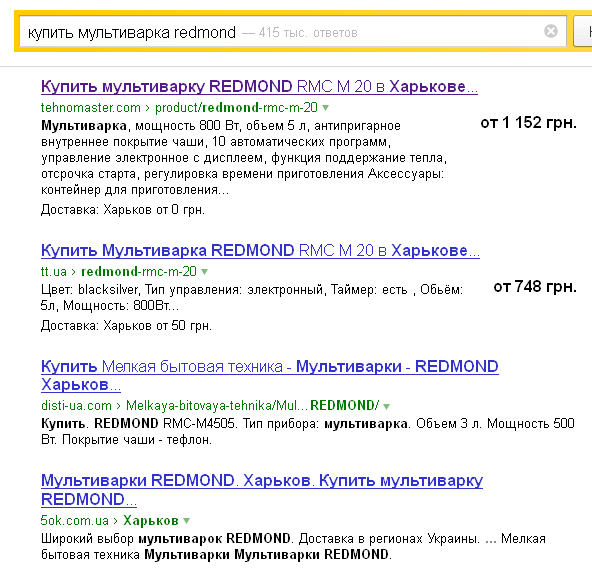Image resolution: width=592 pixels, height=573 pixels.
Task: Clear the search query with the X icon
Action: pyautogui.click(x=551, y=31)
